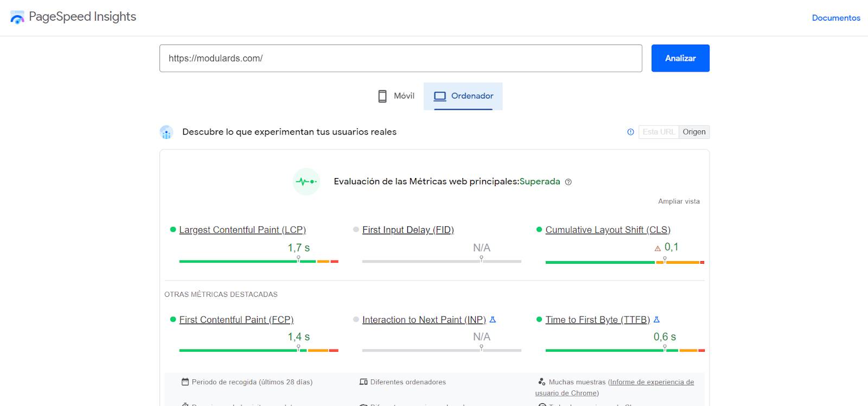Open Largest Contentful Paint (LCP) link

pyautogui.click(x=242, y=230)
